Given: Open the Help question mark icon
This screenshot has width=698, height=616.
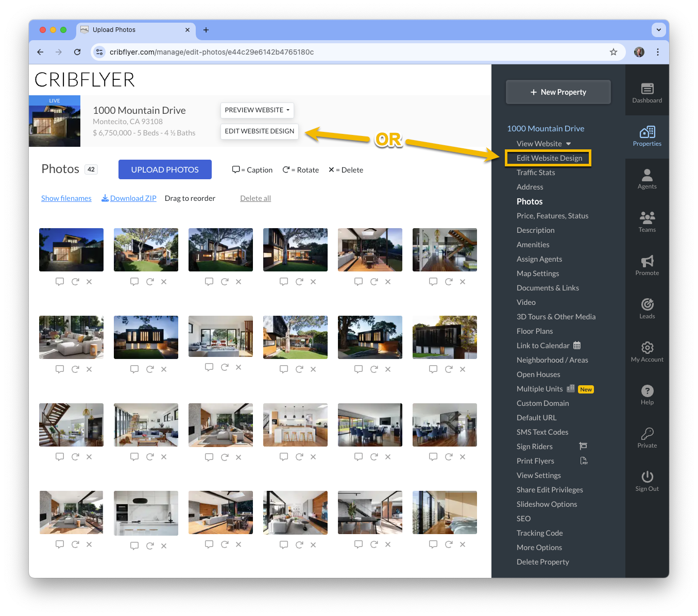Looking at the screenshot, I should coord(647,395).
